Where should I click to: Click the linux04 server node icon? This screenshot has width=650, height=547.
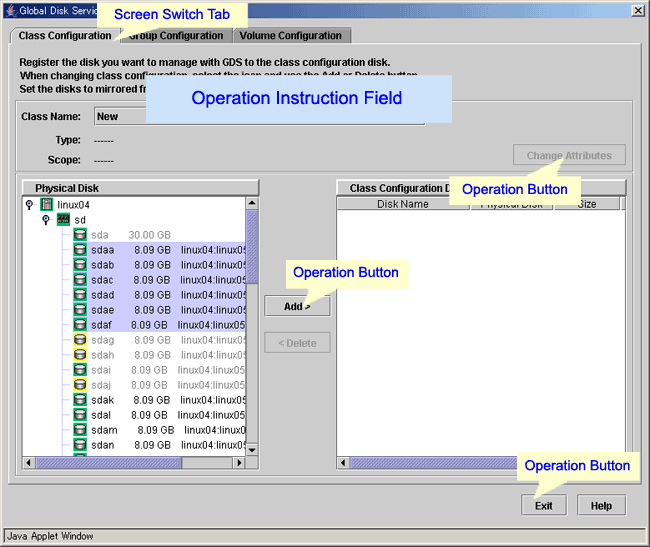tap(47, 205)
